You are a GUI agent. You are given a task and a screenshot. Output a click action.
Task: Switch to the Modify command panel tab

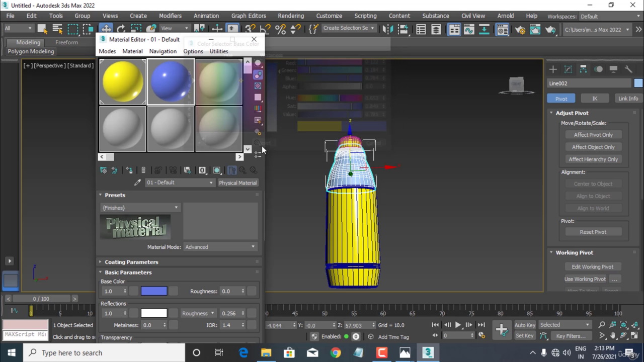[568, 69]
